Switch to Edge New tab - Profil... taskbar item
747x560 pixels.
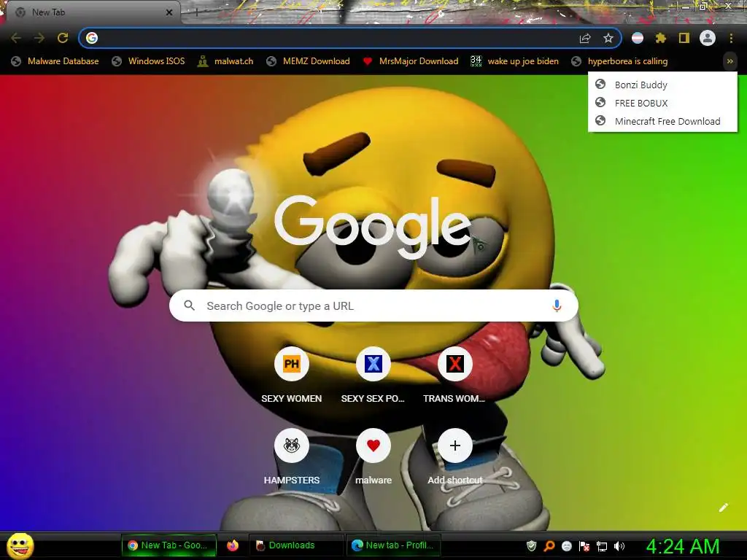point(393,545)
